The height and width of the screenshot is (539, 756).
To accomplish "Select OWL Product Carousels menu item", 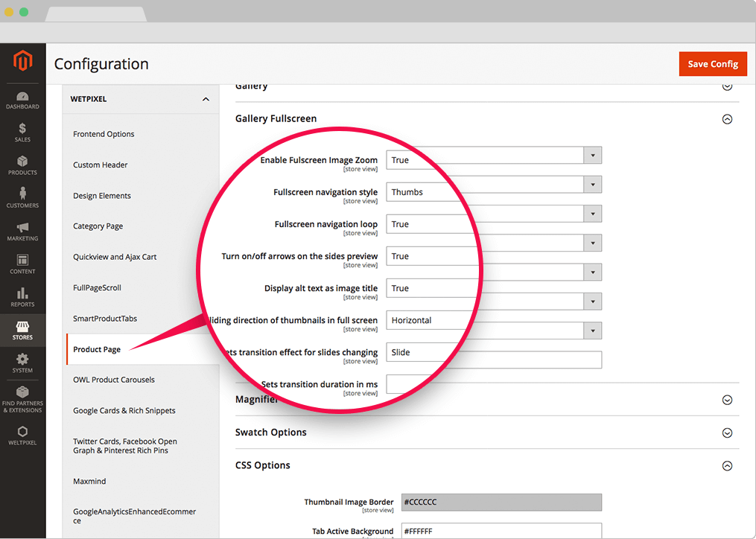I will (x=113, y=380).
